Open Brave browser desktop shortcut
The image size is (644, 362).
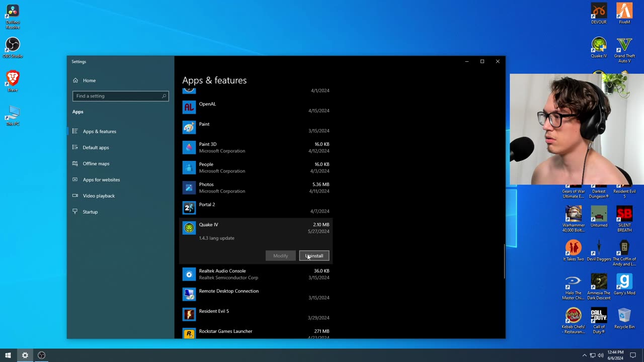[x=13, y=81]
